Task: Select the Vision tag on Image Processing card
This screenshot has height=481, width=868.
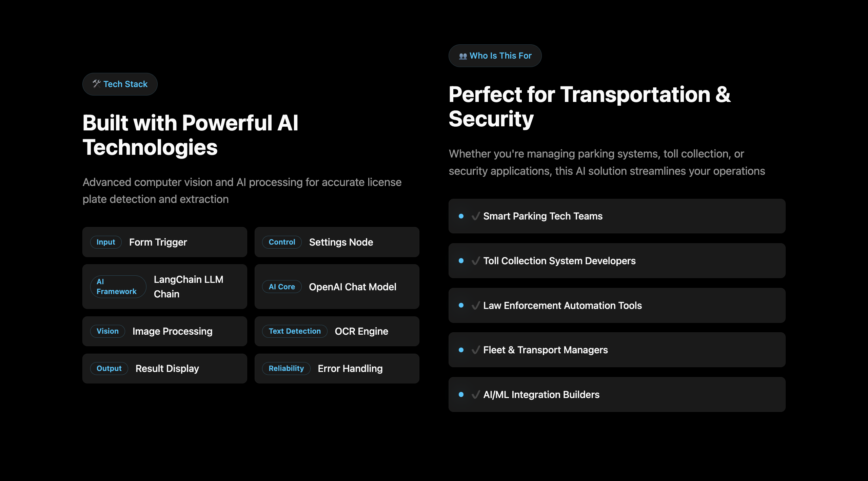Action: [107, 331]
